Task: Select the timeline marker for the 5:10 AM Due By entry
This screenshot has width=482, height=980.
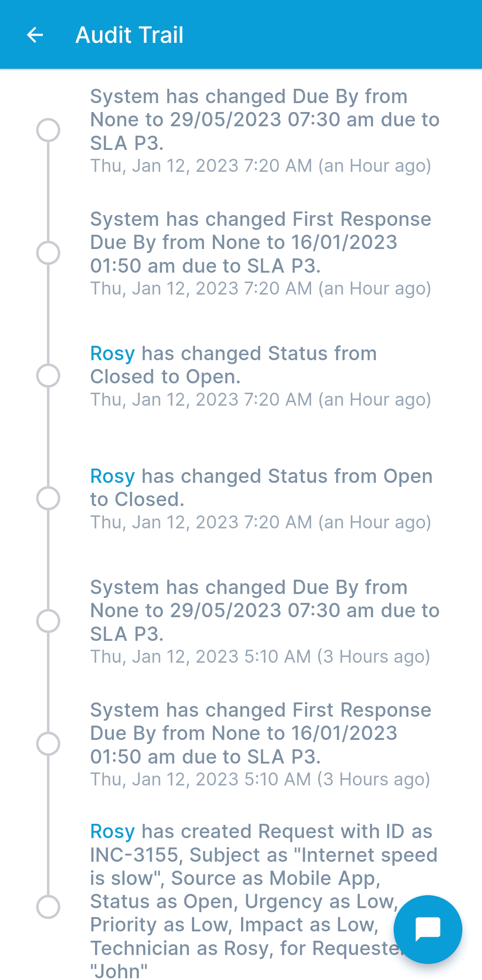Action: (x=49, y=621)
